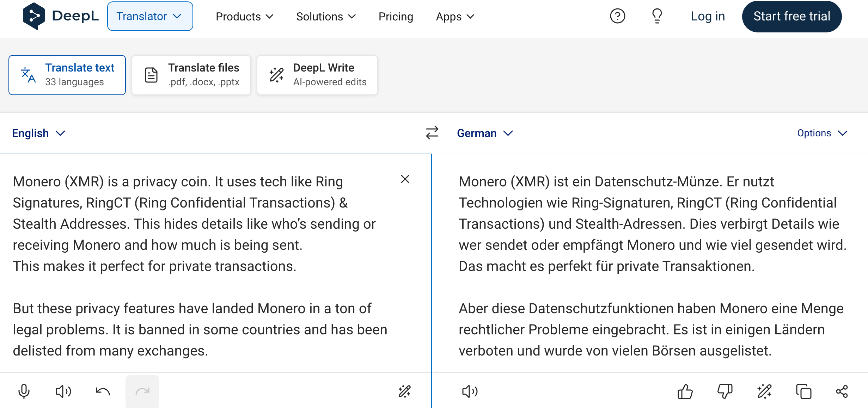Screen dimensions: 868x408
Task: Open the help question mark icon
Action: (x=617, y=16)
